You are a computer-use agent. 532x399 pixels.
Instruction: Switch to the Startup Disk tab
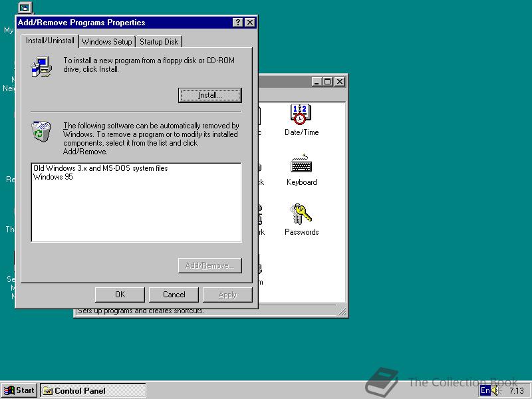point(159,42)
